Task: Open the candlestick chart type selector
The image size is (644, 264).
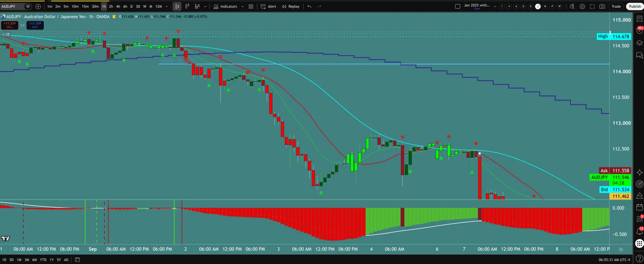Action: (x=177, y=6)
